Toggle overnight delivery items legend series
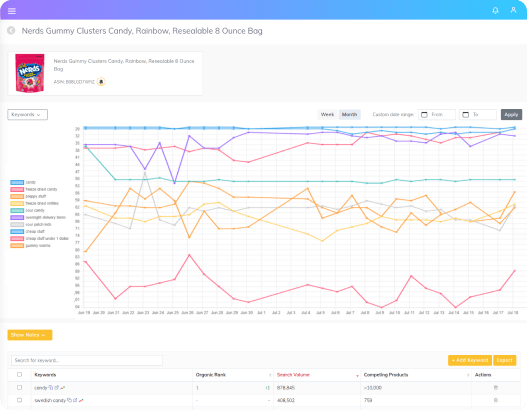This screenshot has height=411, width=527. tap(38, 217)
